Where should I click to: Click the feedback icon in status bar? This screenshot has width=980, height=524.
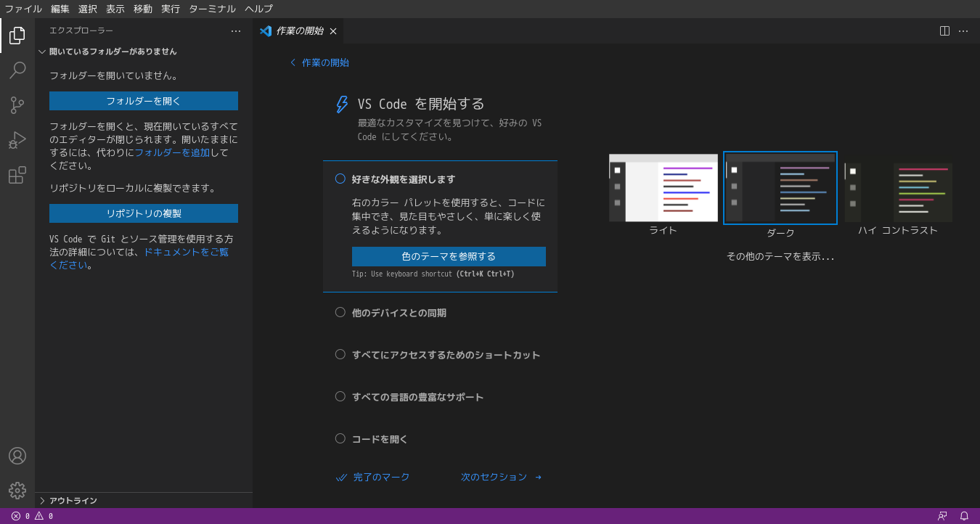coord(942,516)
